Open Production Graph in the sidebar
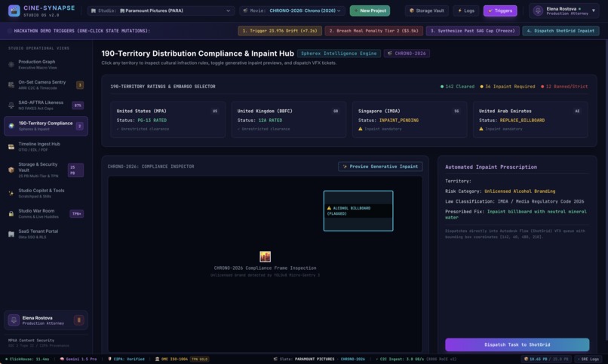Image resolution: width=608 pixels, height=364 pixels. (46, 64)
